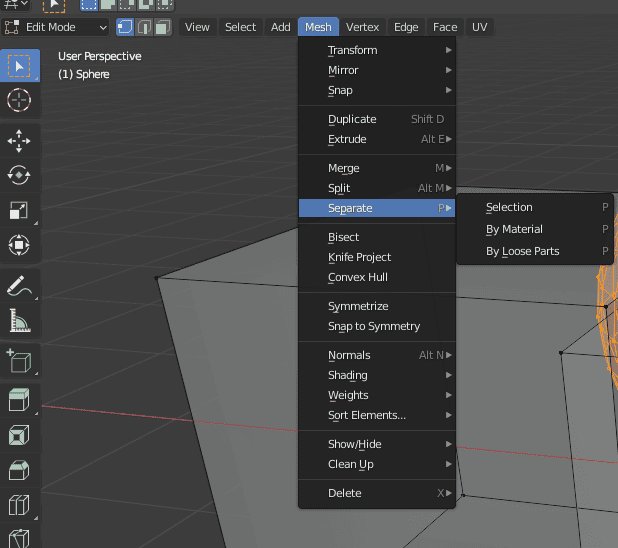Open the Select menu
The image size is (618, 548).
coord(240,27)
